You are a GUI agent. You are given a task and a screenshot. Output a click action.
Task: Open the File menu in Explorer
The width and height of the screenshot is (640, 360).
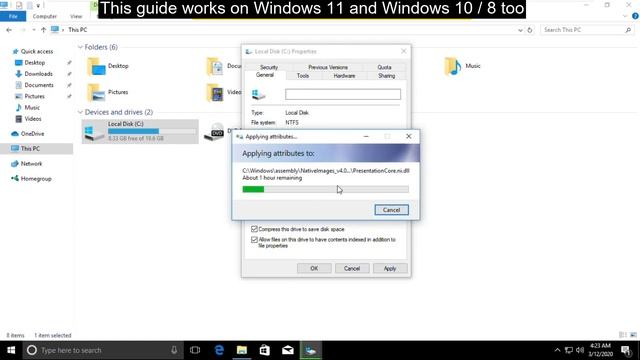13,16
